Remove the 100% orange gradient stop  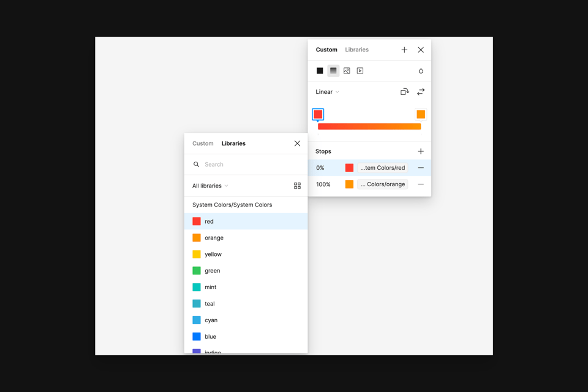click(421, 184)
